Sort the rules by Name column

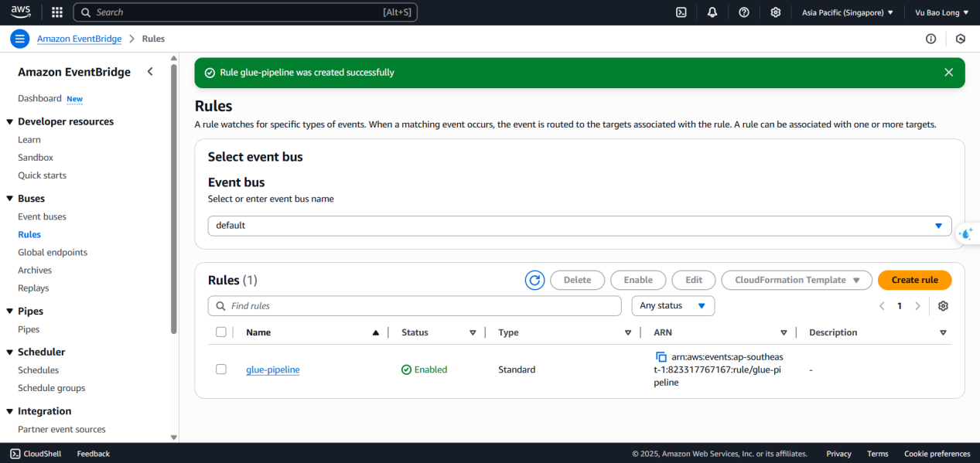coord(376,332)
